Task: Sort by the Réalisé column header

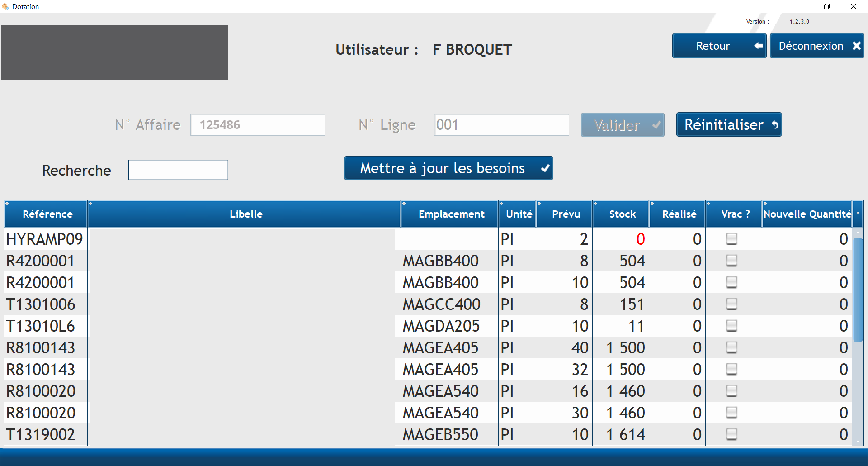Action: [678, 214]
